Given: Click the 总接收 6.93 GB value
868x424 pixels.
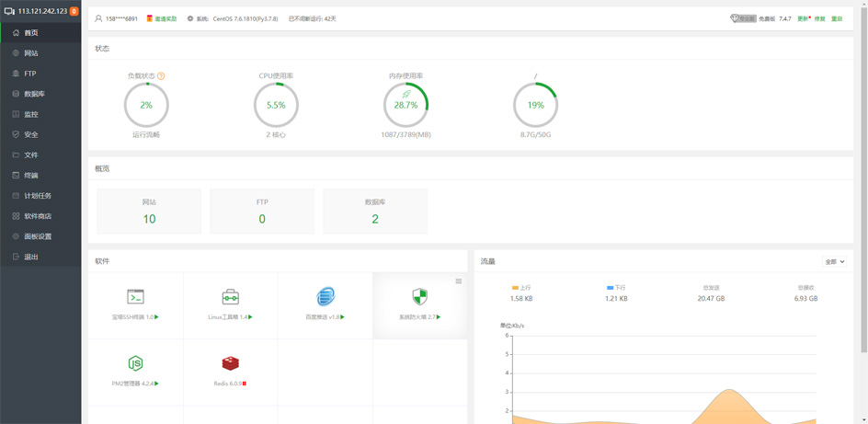Looking at the screenshot, I should (805, 298).
